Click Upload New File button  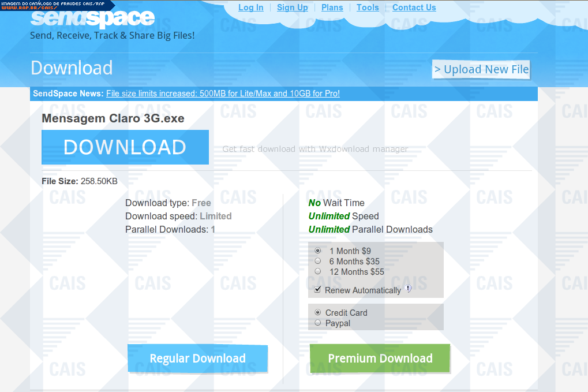tap(481, 69)
